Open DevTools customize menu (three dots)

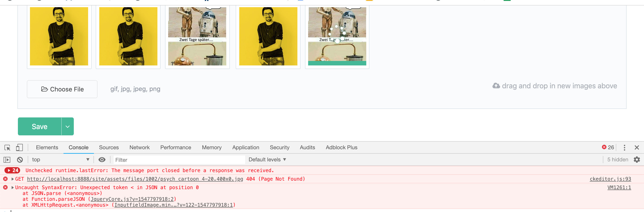tap(624, 148)
